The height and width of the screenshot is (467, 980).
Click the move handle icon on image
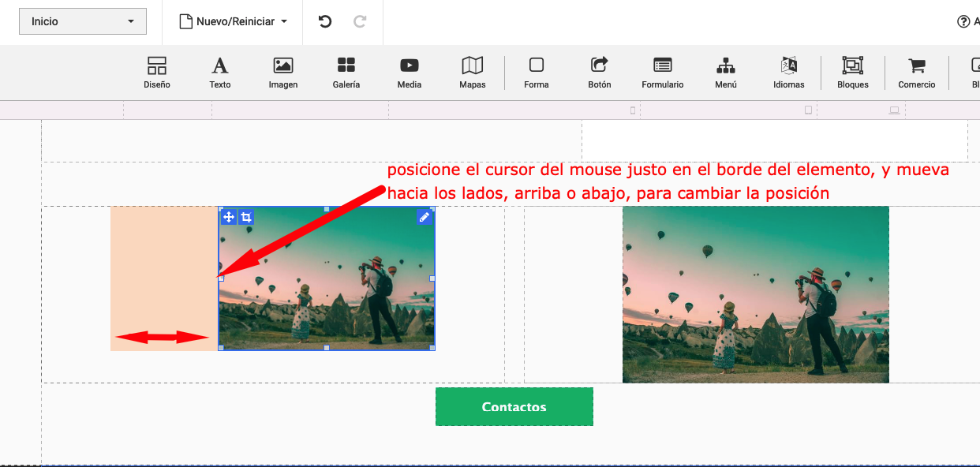pos(229,217)
